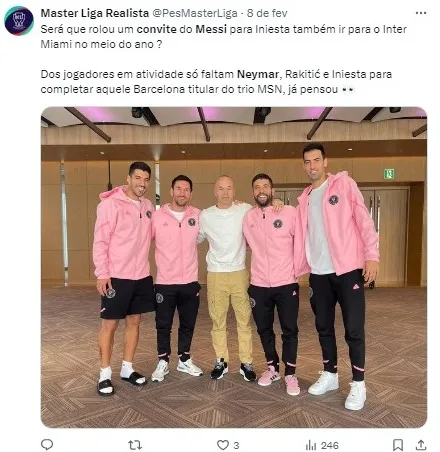Open the reply comment icon
Screen dimensions: 440x452
[47, 444]
